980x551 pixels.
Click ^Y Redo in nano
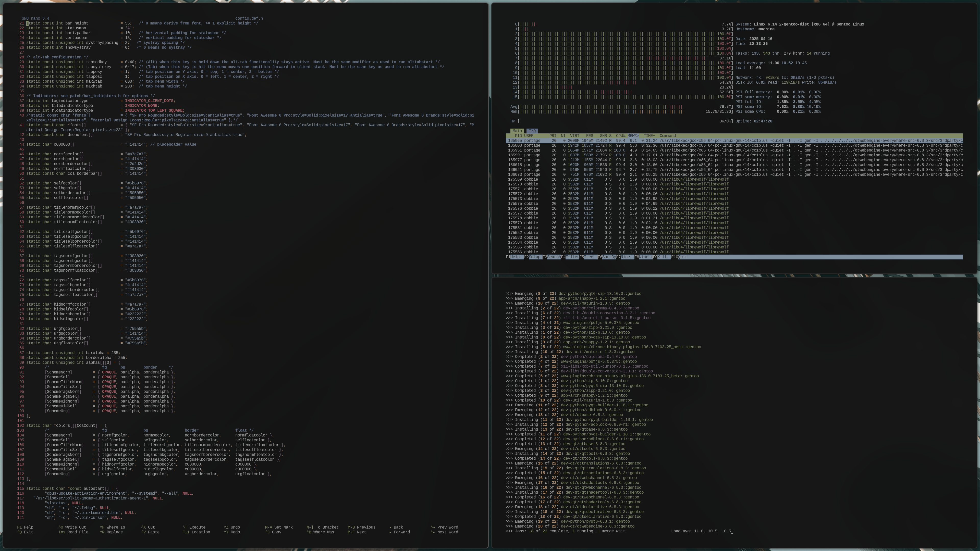click(232, 532)
